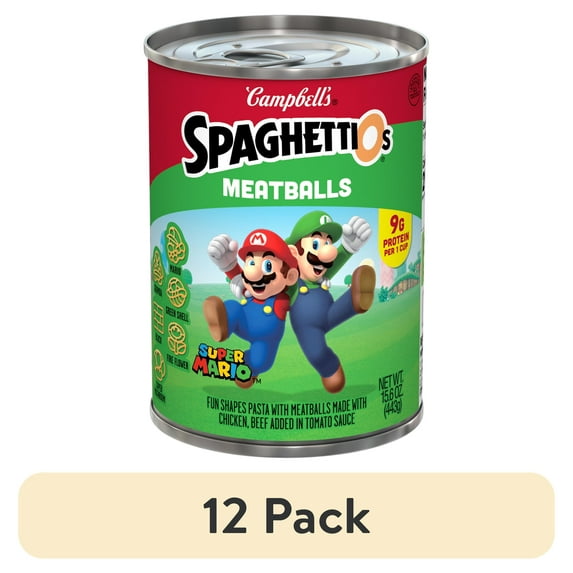Click the Campbell's script logo
Screen dimensions: 573x573
click(x=289, y=98)
